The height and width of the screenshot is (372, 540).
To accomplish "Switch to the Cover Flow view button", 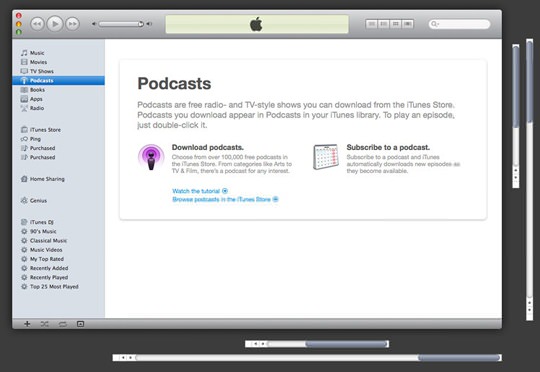I will [408, 24].
